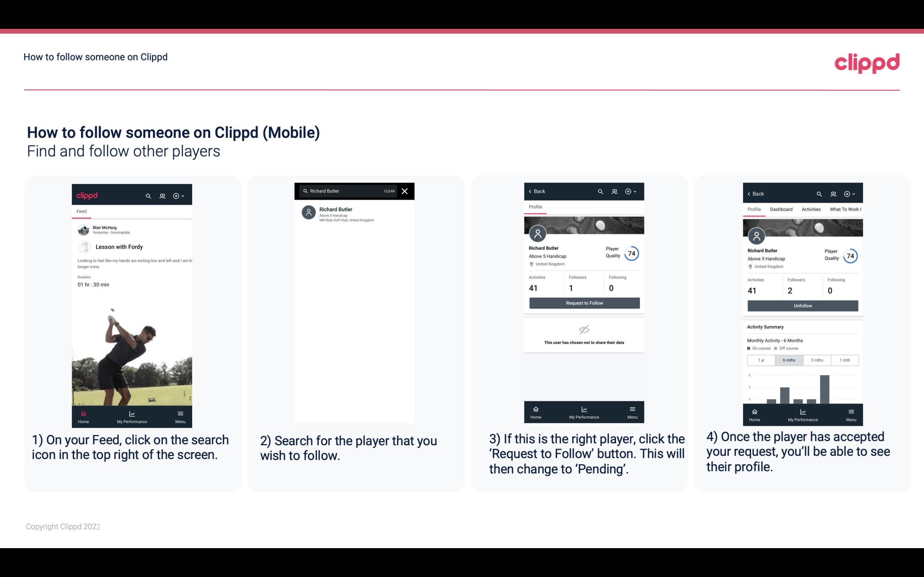Select the 3 months activity filter option
Image resolution: width=924 pixels, height=577 pixels.
817,360
